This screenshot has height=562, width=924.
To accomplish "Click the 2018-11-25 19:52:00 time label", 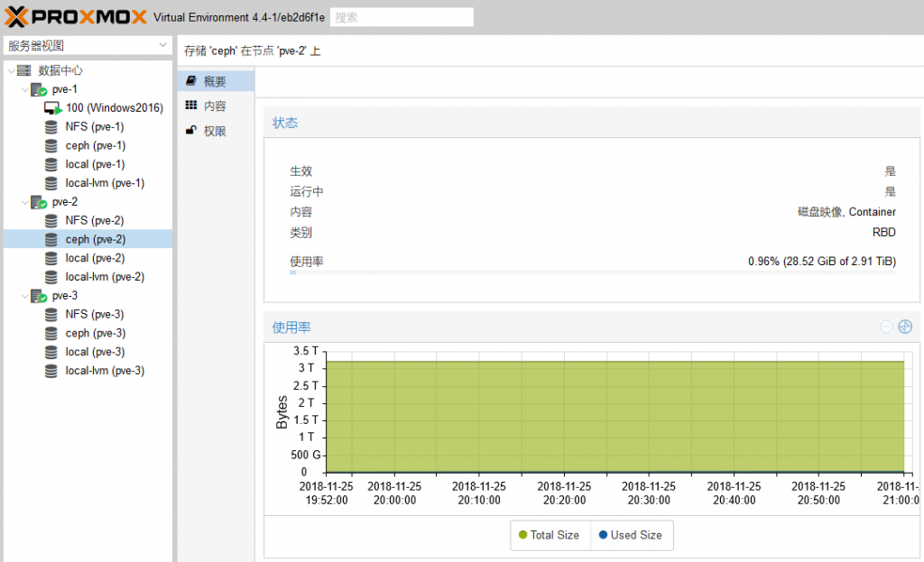I will pyautogui.click(x=327, y=493).
